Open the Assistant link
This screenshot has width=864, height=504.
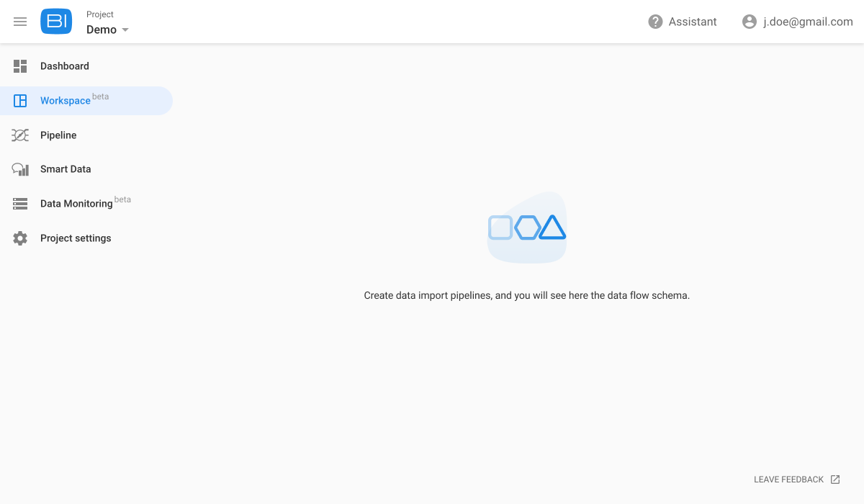click(x=693, y=22)
